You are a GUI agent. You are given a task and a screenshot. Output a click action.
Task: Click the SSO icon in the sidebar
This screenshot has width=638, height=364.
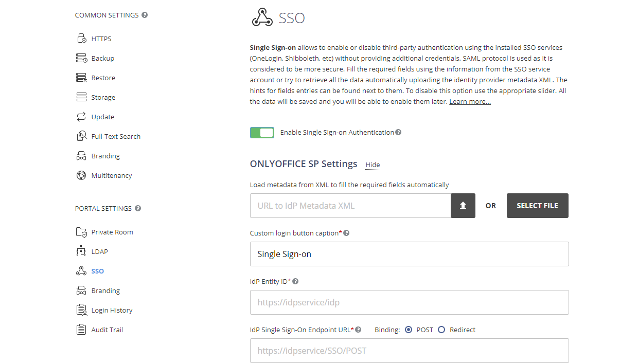tap(81, 271)
